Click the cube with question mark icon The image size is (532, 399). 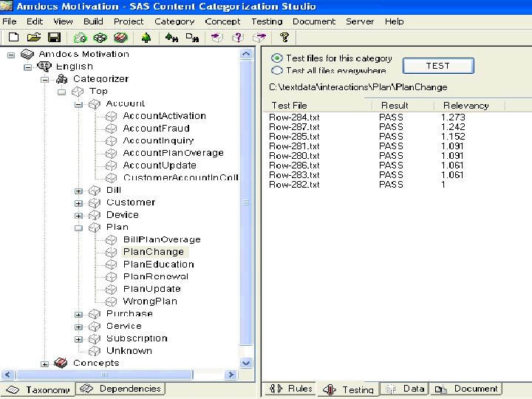tap(238, 38)
